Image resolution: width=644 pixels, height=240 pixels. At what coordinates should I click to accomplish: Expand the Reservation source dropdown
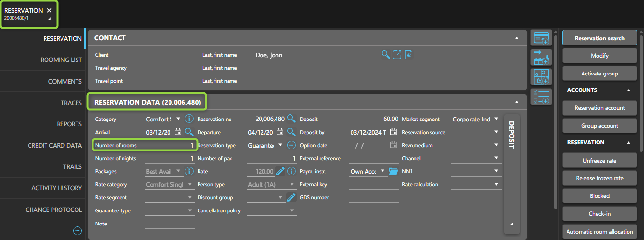(x=496, y=132)
